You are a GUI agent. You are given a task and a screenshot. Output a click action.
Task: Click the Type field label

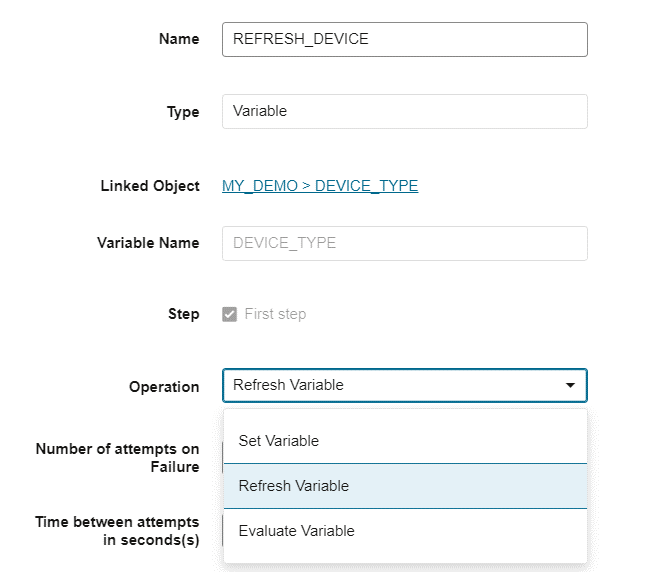click(x=183, y=112)
